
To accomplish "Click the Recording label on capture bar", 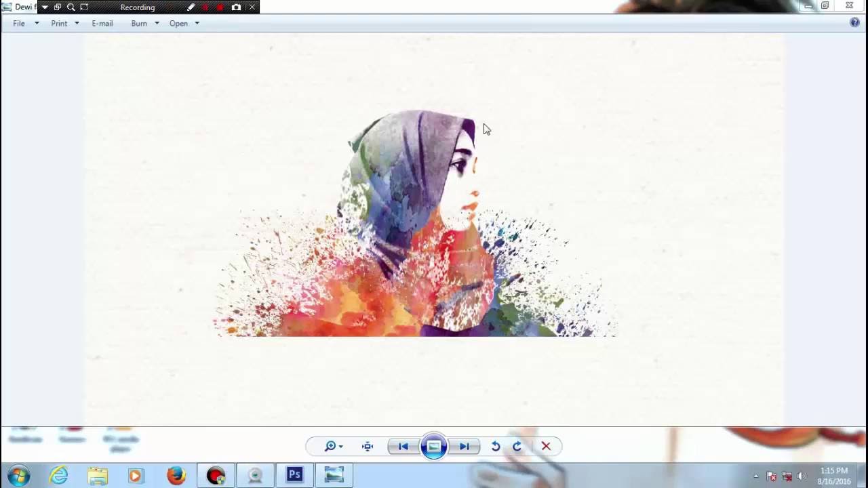I will (x=138, y=7).
